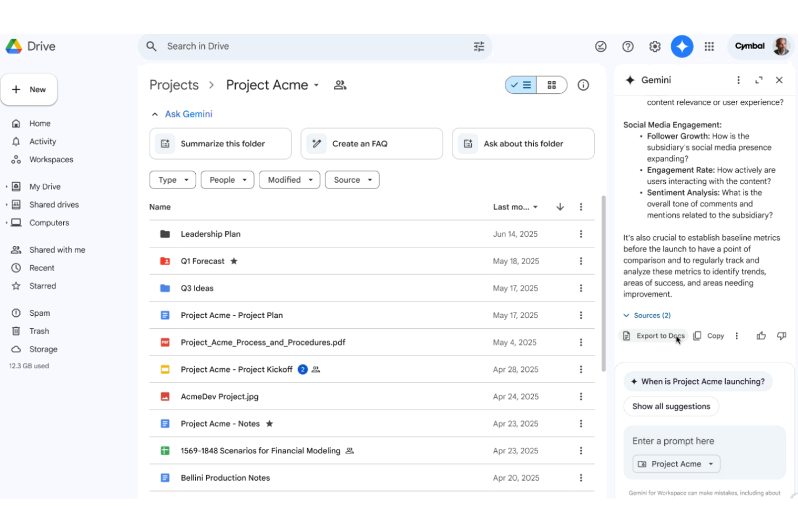Image resolution: width=798 pixels, height=532 pixels.
Task: Show folder details info icon
Action: pyautogui.click(x=583, y=85)
